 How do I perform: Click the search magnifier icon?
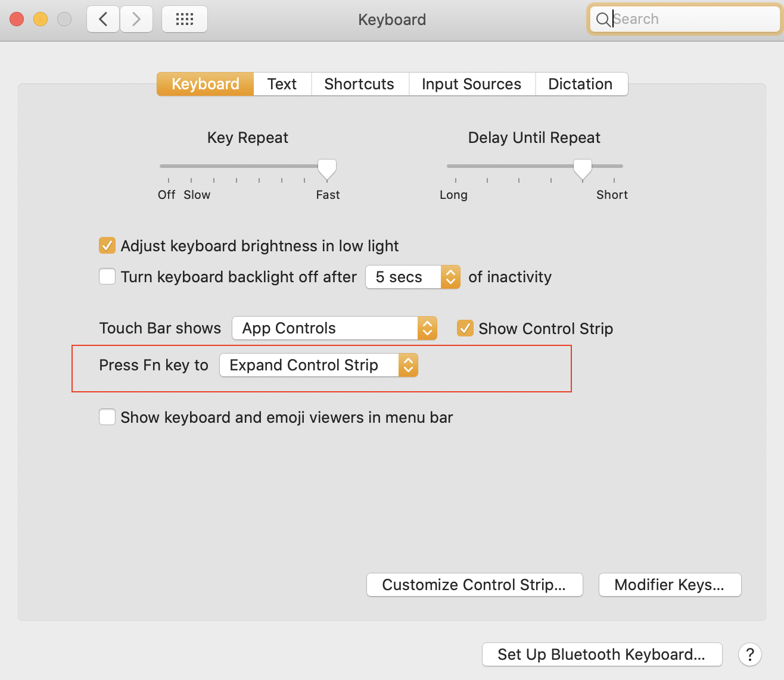point(603,19)
